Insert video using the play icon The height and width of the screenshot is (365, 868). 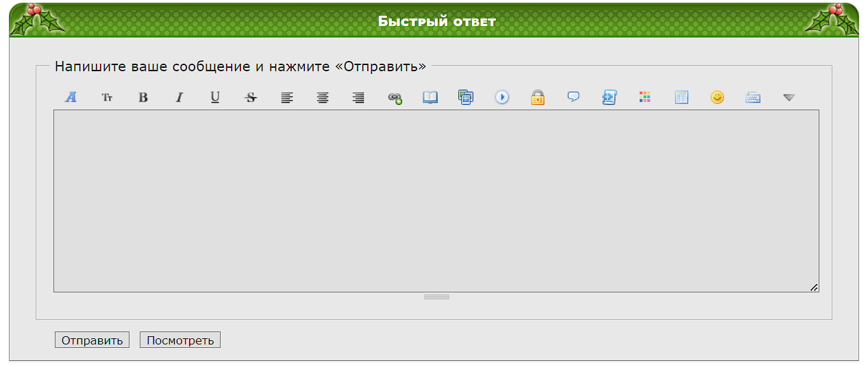pyautogui.click(x=502, y=97)
